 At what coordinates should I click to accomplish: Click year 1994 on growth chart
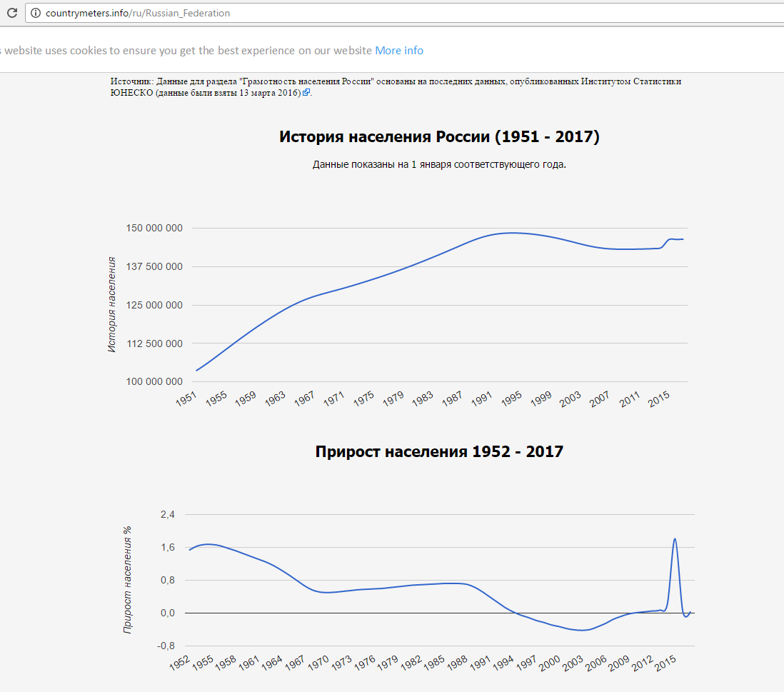pos(503,663)
